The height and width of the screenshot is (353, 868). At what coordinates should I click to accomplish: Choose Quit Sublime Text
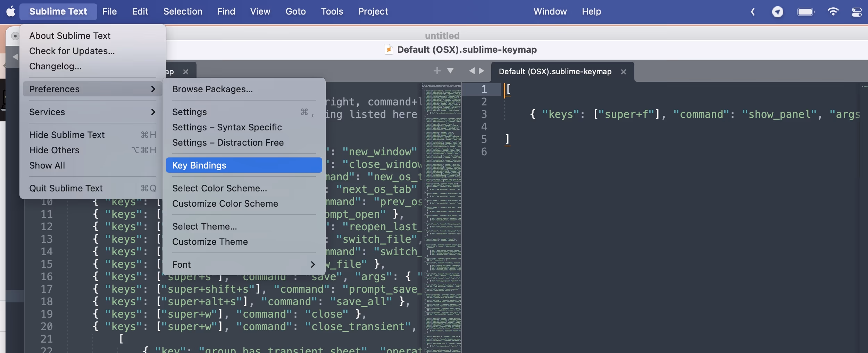93,188
